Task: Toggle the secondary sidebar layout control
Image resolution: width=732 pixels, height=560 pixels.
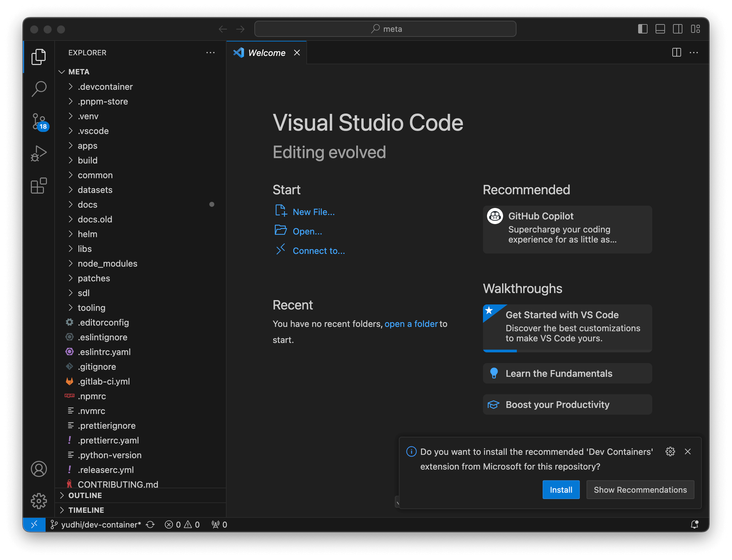Action: [678, 29]
